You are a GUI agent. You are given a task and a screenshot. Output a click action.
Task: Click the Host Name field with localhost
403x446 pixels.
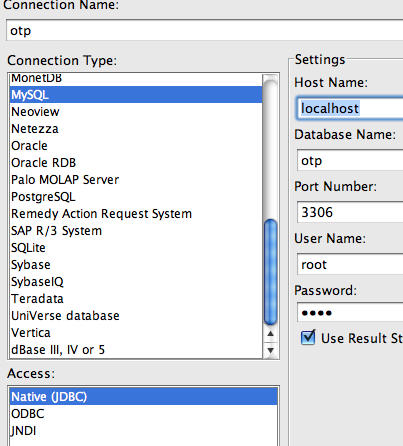350,108
